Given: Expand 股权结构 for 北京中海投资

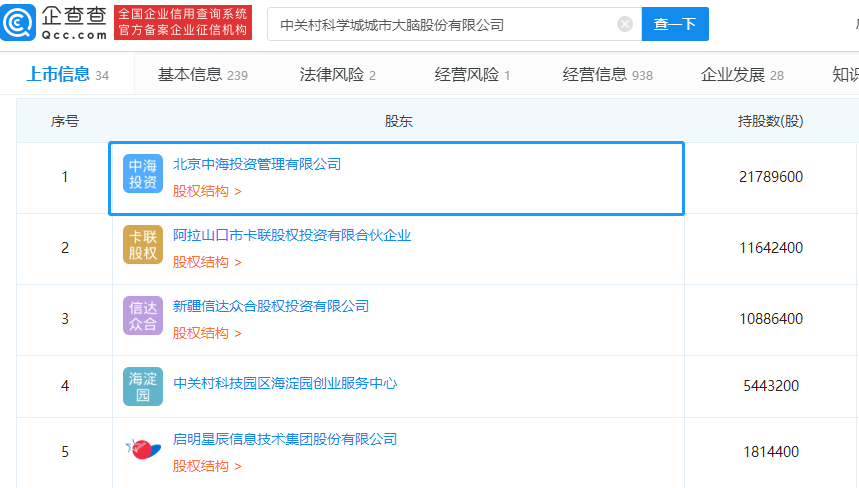Looking at the screenshot, I should 207,191.
